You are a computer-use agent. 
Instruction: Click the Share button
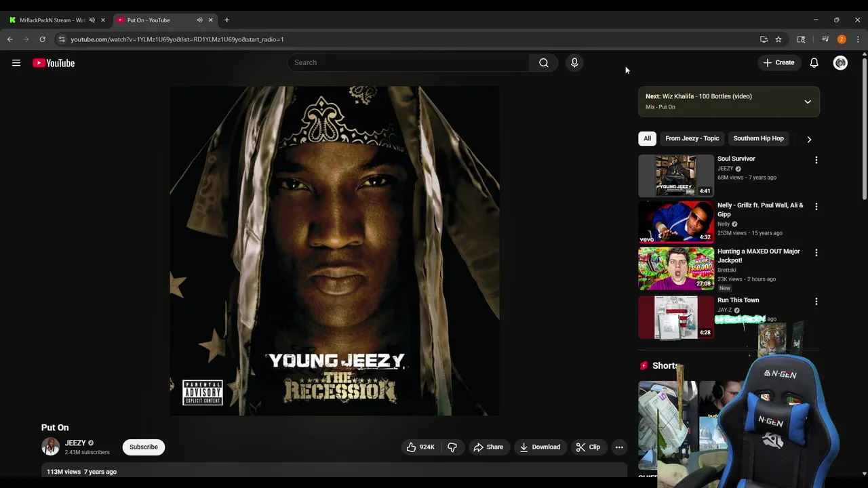pos(488,447)
